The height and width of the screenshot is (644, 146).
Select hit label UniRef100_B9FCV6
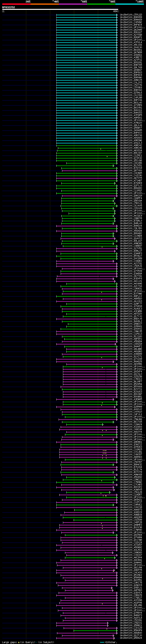click(131, 100)
